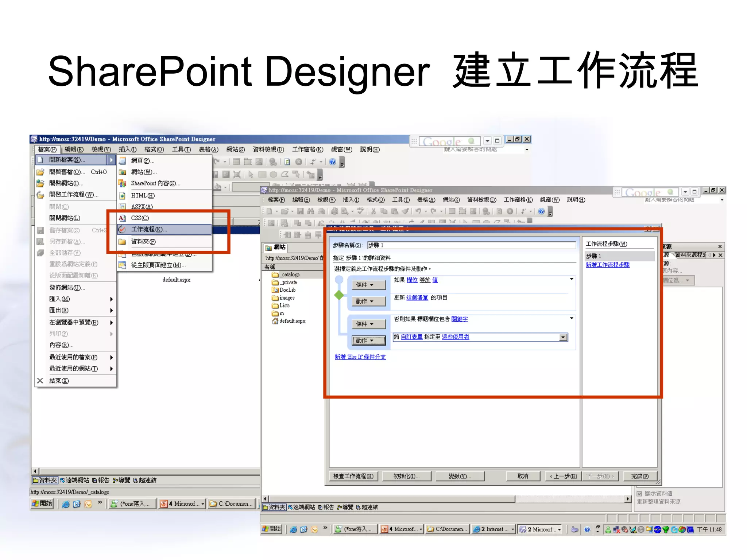The image size is (747, 560).
Task: Click the Copy icon in right window toolbar
Action: (x=384, y=211)
